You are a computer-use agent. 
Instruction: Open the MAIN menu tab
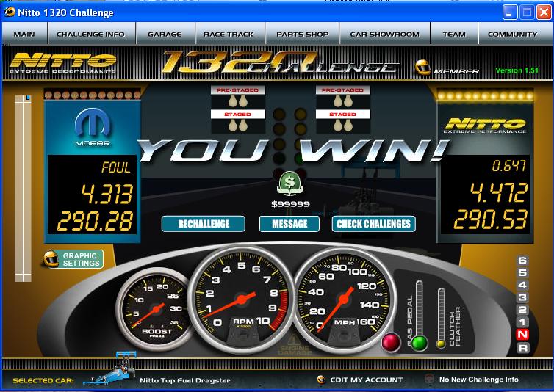[x=24, y=34]
